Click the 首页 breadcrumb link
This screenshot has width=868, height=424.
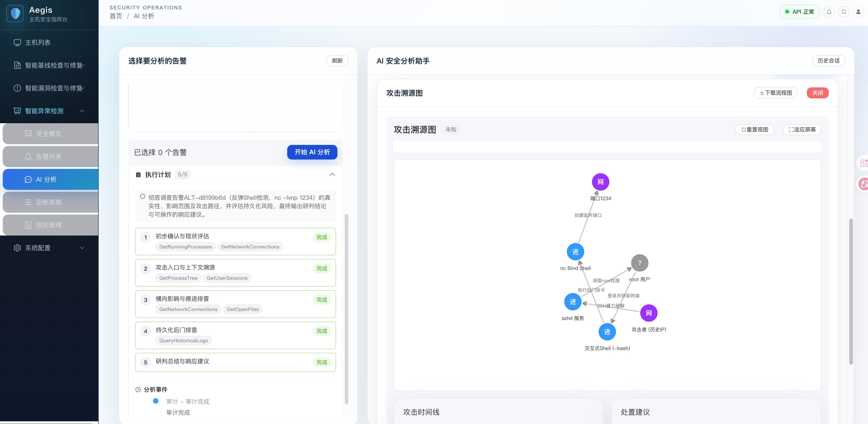tap(116, 16)
